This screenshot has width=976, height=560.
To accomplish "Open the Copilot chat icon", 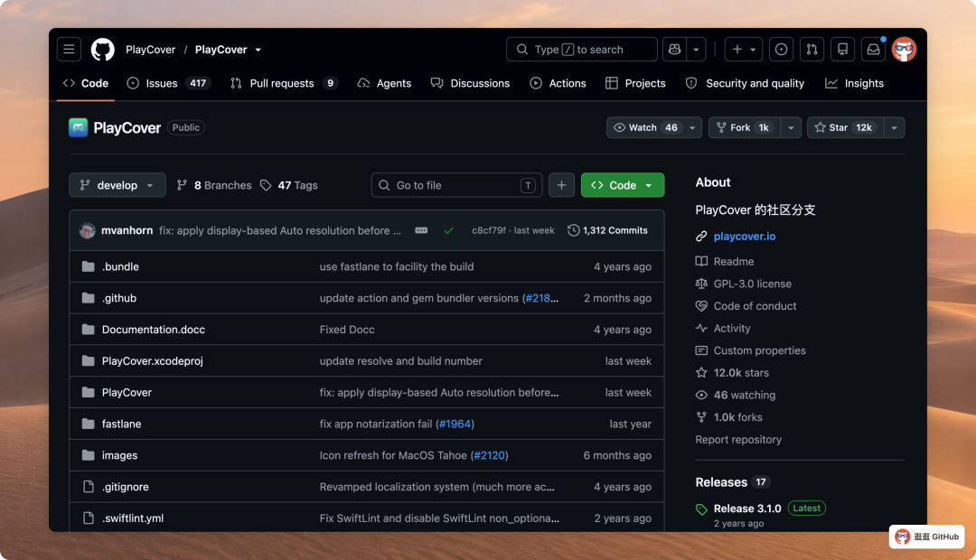I will pyautogui.click(x=675, y=49).
